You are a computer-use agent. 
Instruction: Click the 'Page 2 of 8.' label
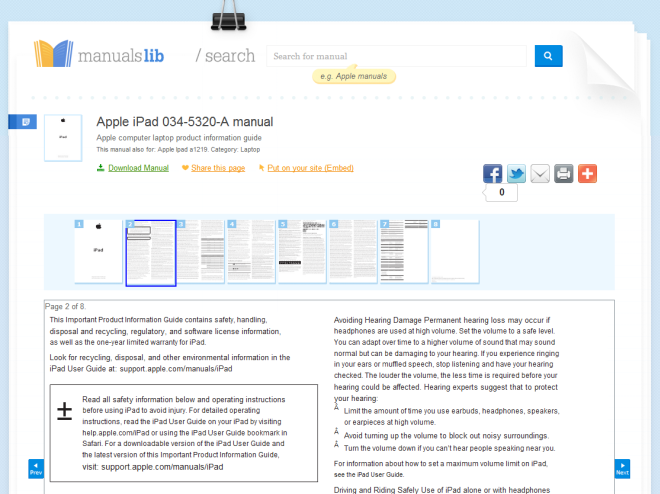[x=65, y=306]
